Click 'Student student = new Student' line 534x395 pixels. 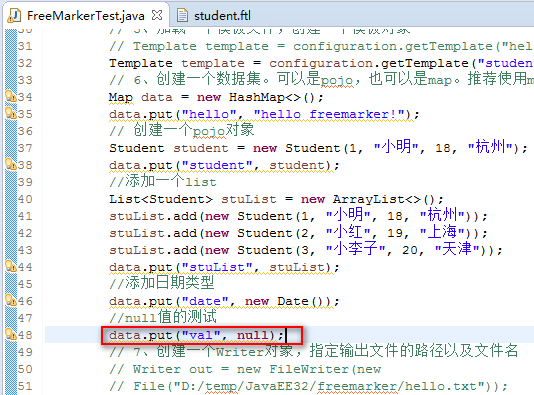coord(318,147)
